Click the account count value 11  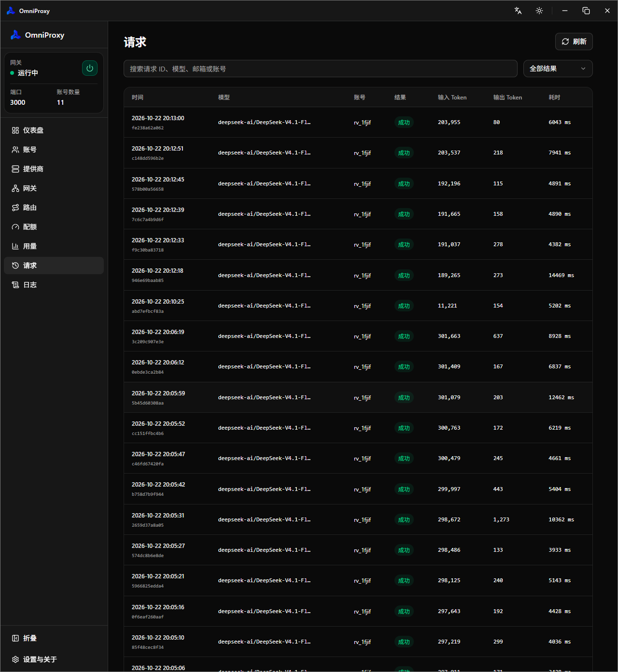pyautogui.click(x=60, y=102)
